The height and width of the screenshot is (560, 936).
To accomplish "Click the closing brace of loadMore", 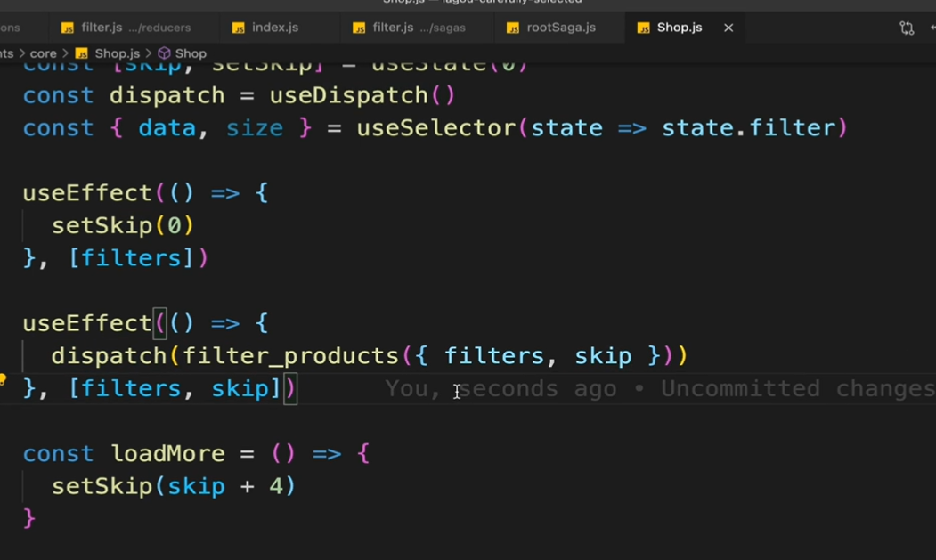I will click(29, 518).
